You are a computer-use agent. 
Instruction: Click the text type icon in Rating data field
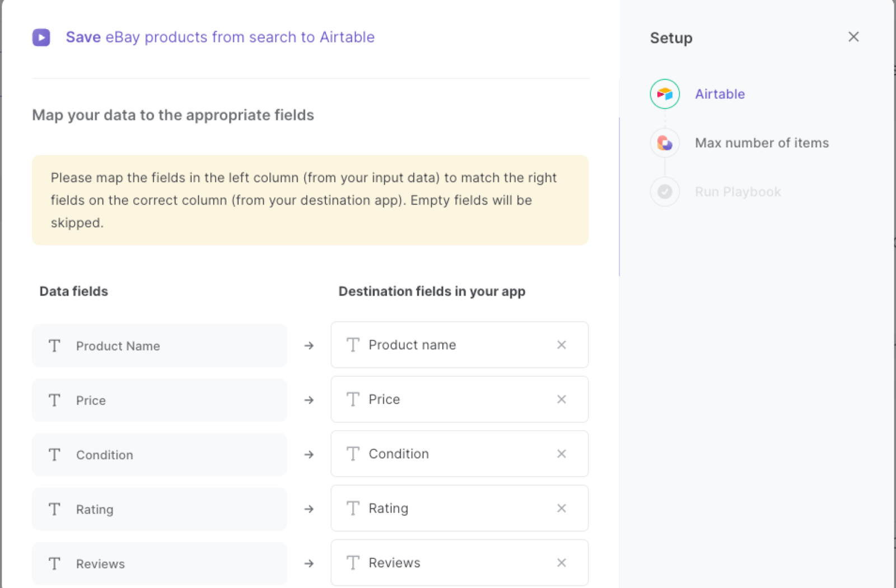point(54,509)
